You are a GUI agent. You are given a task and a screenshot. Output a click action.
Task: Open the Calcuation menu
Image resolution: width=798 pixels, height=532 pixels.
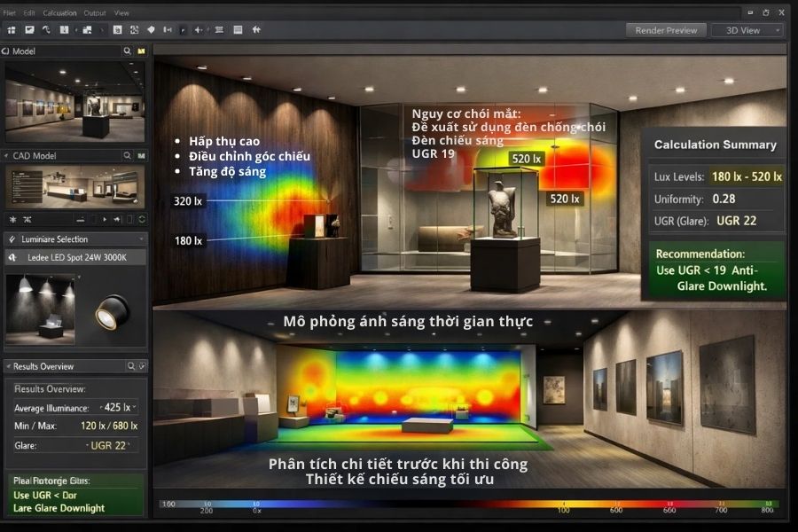point(60,12)
